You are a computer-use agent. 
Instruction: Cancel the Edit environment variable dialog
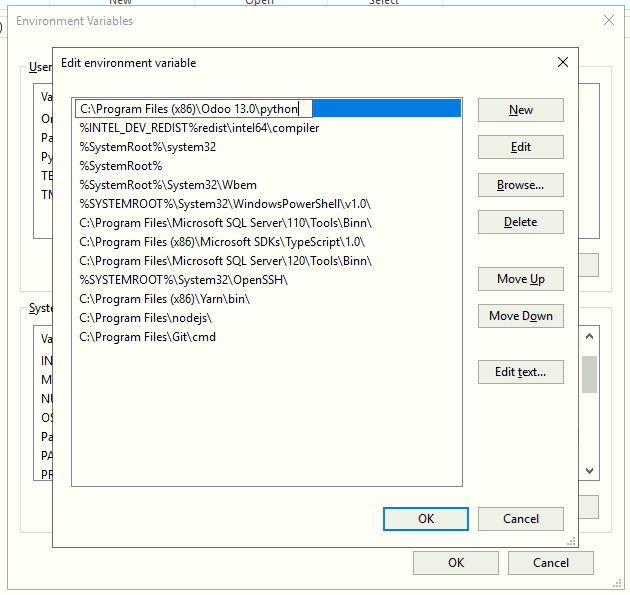[x=520, y=518]
